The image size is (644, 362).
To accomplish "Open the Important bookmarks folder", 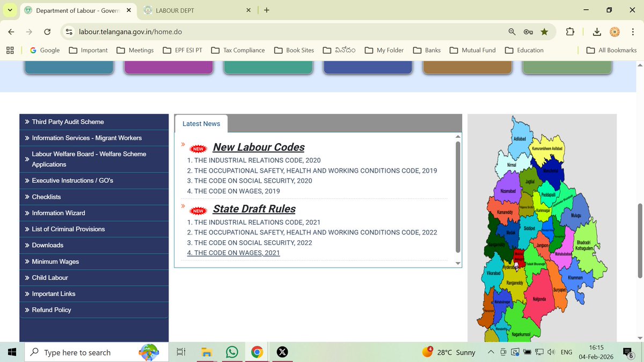I will pyautogui.click(x=89, y=50).
